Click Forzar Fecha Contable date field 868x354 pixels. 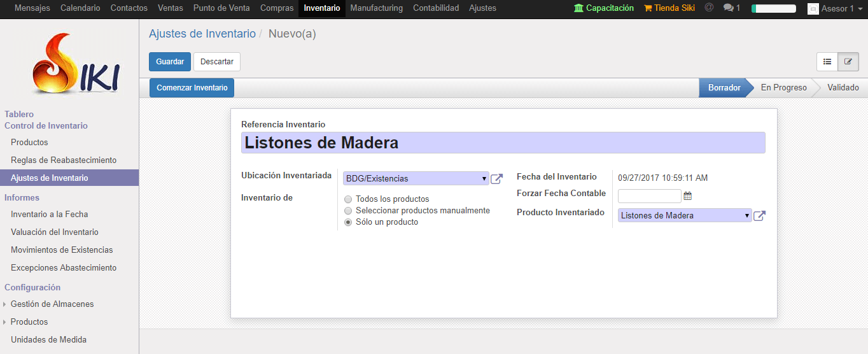(650, 196)
